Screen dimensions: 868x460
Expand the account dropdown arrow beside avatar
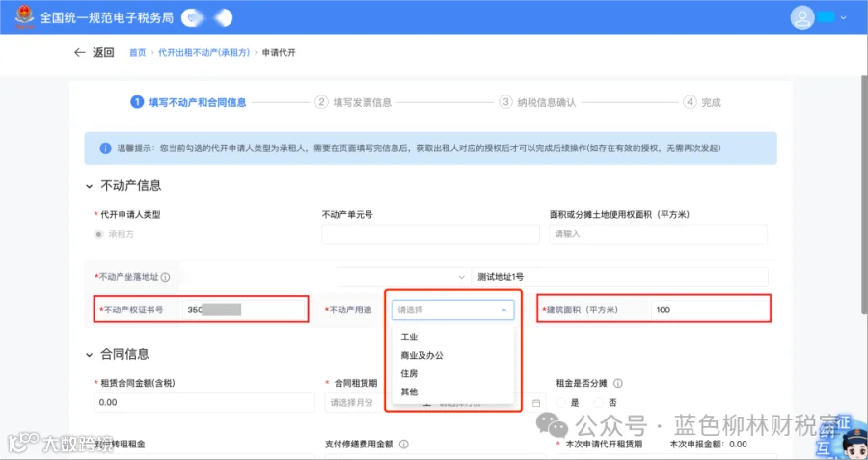pos(844,17)
